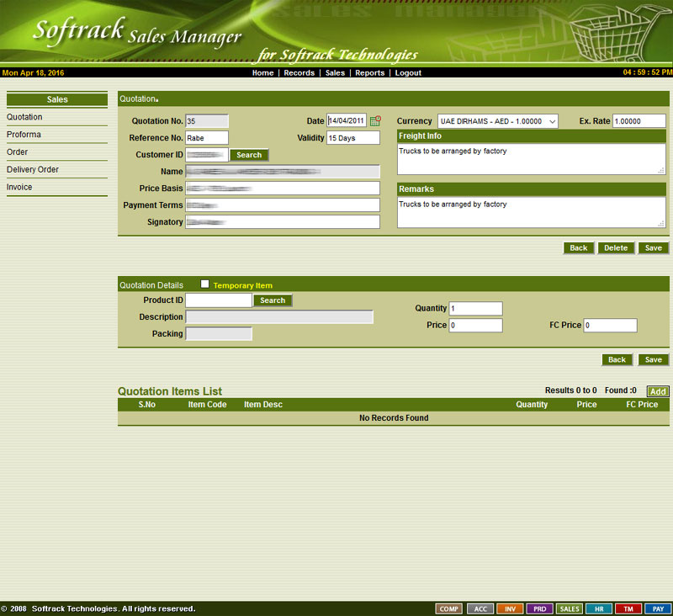Open Delivery Order from the sidebar
Screen dimensions: 673x616
[33, 170]
